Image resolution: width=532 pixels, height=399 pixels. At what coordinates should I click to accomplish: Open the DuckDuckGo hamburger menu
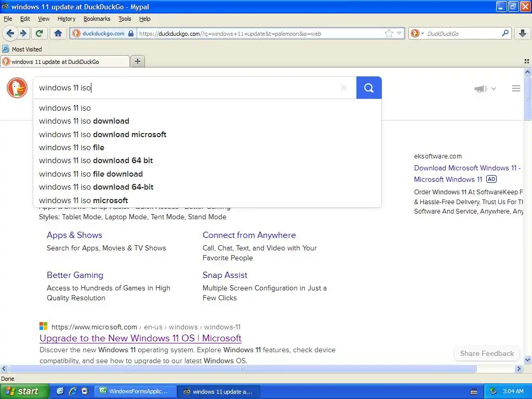(516, 88)
